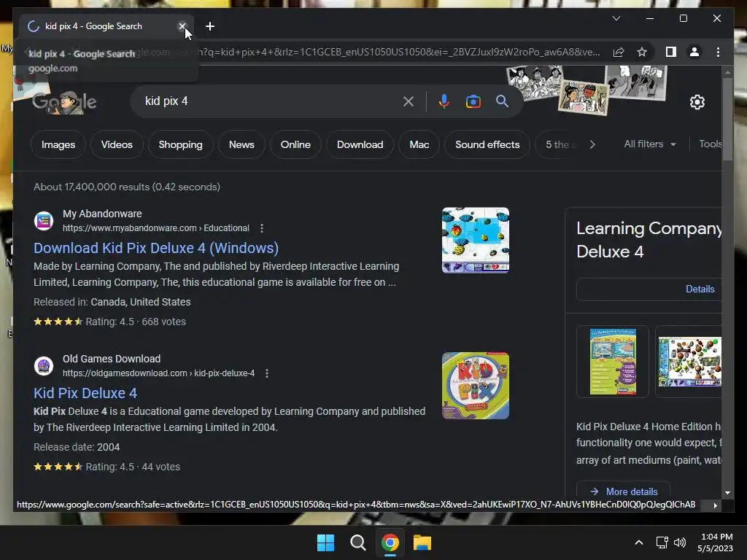
Task: Click the 'Rating: 4.5 · 668 votes' text
Action: [135, 322]
